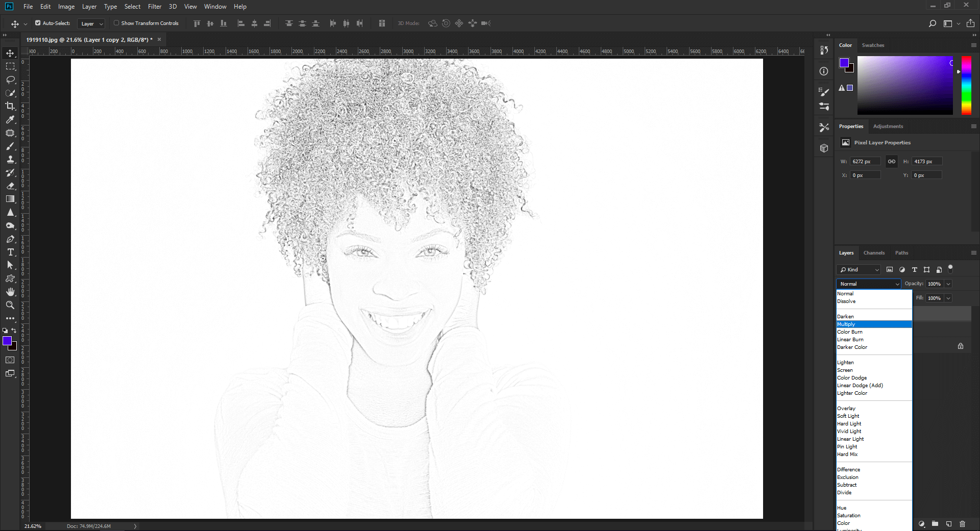This screenshot has height=531, width=980.
Task: Select the Hand tool
Action: (10, 292)
